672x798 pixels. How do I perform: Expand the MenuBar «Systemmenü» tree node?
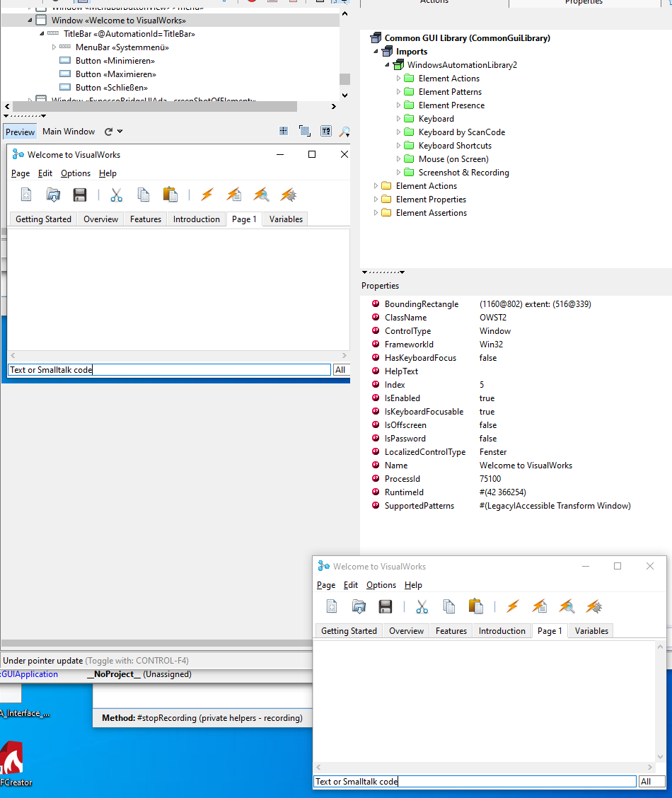pyautogui.click(x=54, y=47)
